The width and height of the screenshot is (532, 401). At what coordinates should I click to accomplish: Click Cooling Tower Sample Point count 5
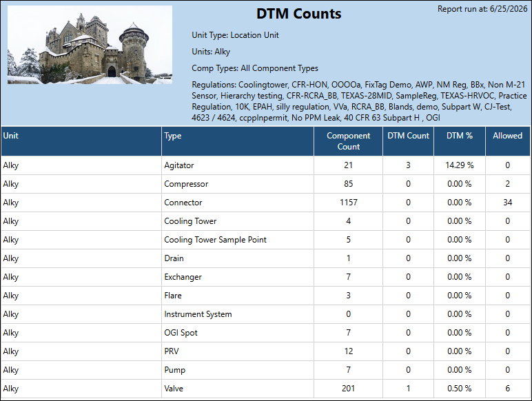point(349,240)
